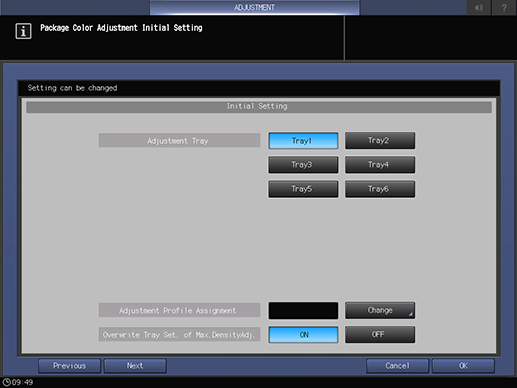Viewport: 517px width, 388px height.
Task: Go to the Next screen
Action: tap(135, 366)
